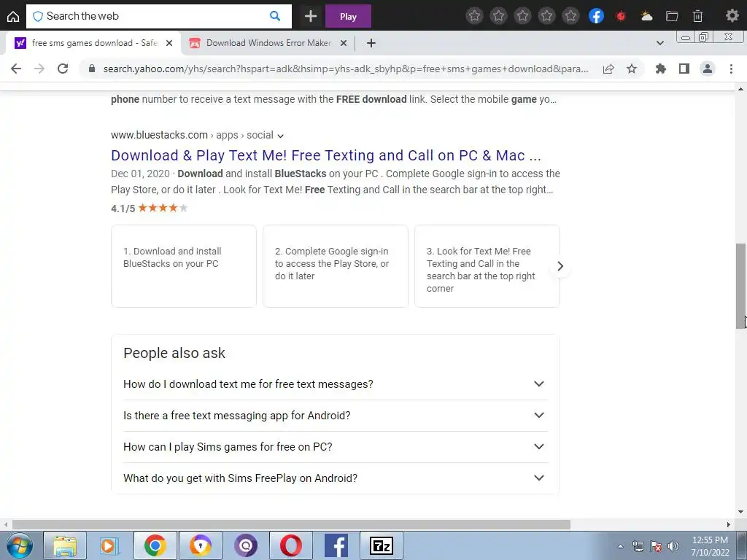Image resolution: width=747 pixels, height=560 pixels.
Task: Expand How can I play Sims games question
Action: click(336, 447)
